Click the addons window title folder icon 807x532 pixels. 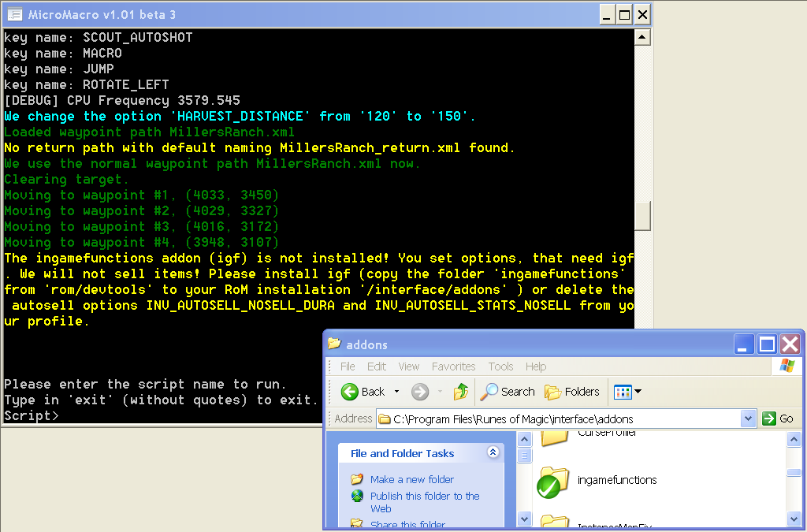pyautogui.click(x=334, y=344)
